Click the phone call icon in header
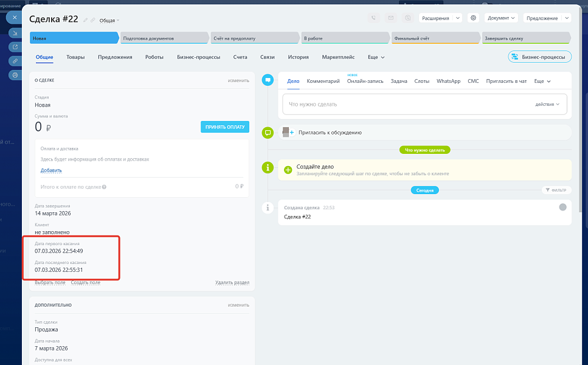The width and height of the screenshot is (588, 365). pyautogui.click(x=373, y=18)
